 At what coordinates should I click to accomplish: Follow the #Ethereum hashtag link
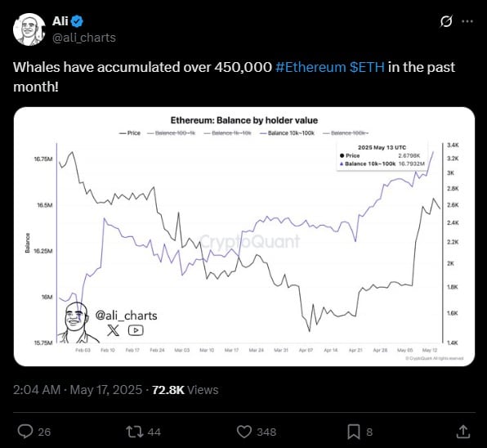click(311, 67)
